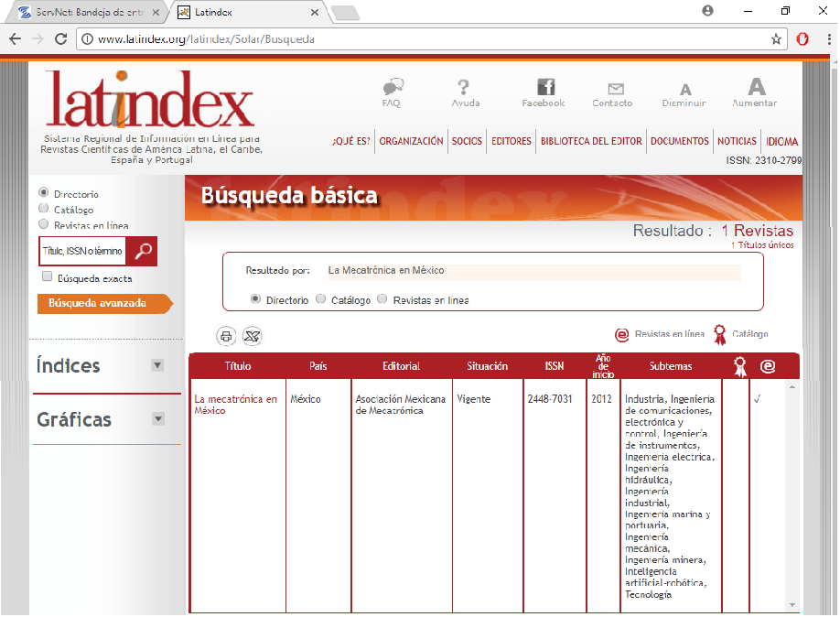Click the Vigente status cell

(x=474, y=399)
